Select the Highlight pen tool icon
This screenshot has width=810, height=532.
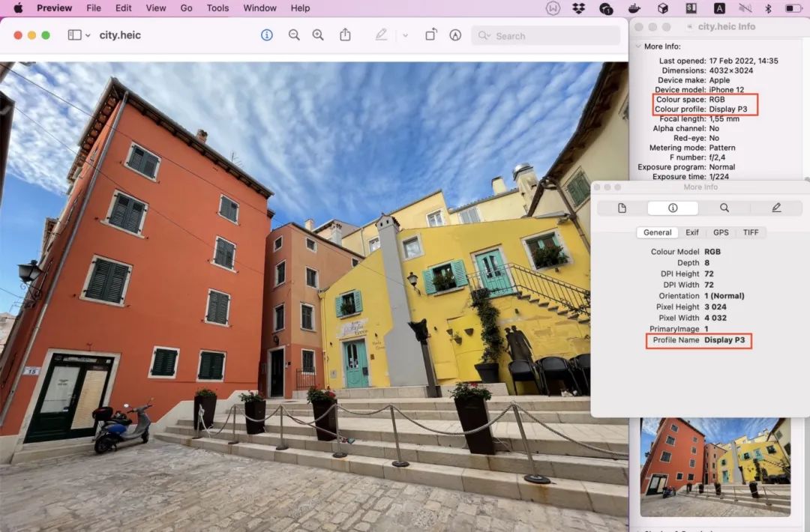click(x=381, y=35)
